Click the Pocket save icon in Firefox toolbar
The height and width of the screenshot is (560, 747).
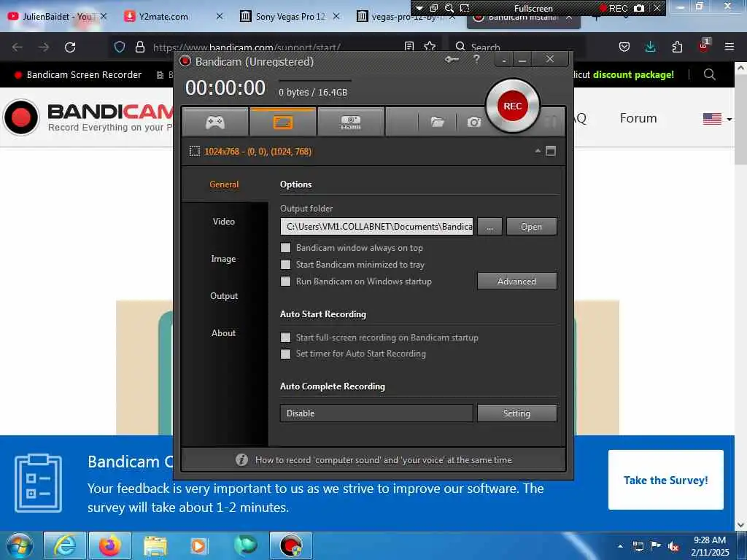(x=624, y=47)
